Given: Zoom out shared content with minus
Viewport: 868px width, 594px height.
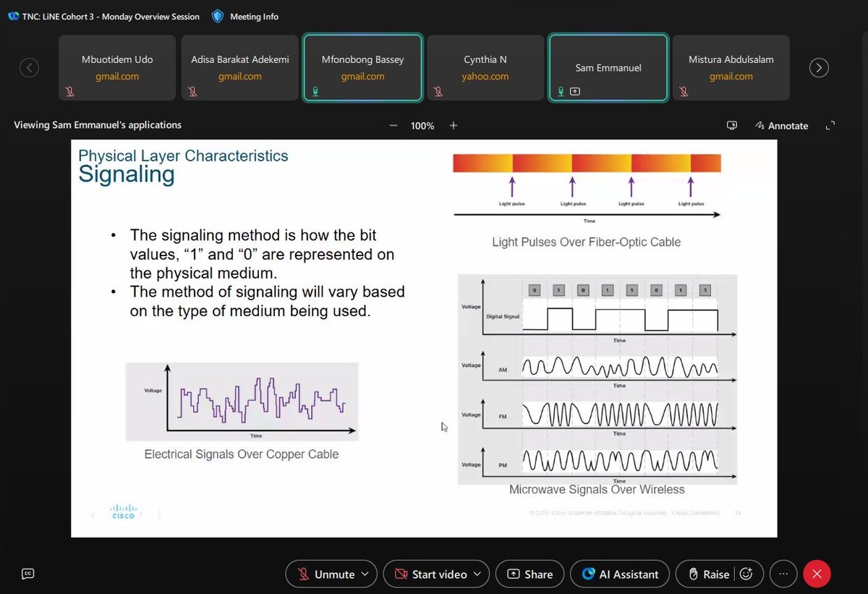Looking at the screenshot, I should [393, 125].
